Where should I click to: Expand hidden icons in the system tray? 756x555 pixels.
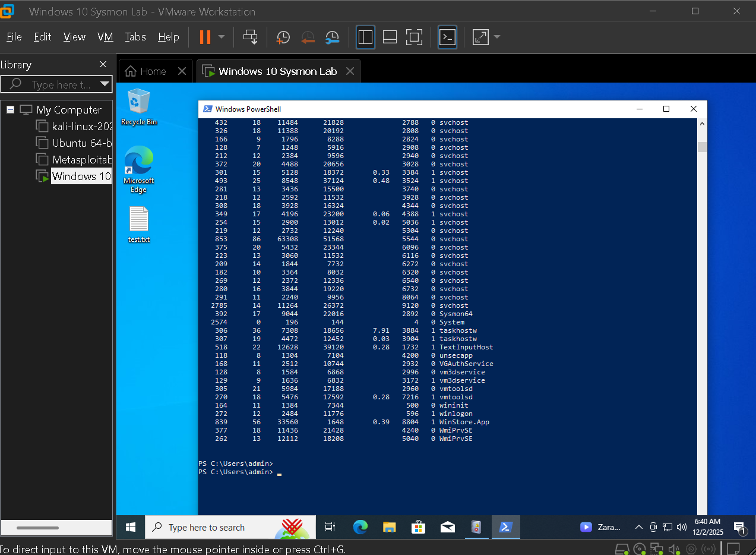pyautogui.click(x=638, y=527)
